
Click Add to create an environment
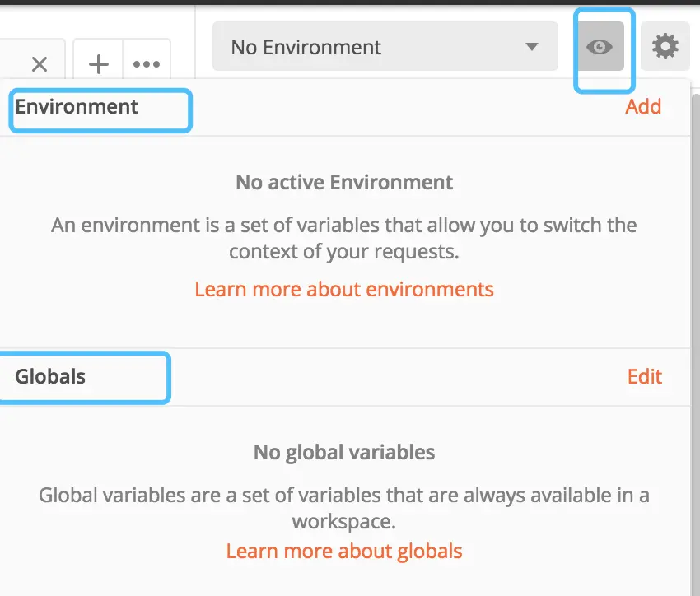point(643,106)
